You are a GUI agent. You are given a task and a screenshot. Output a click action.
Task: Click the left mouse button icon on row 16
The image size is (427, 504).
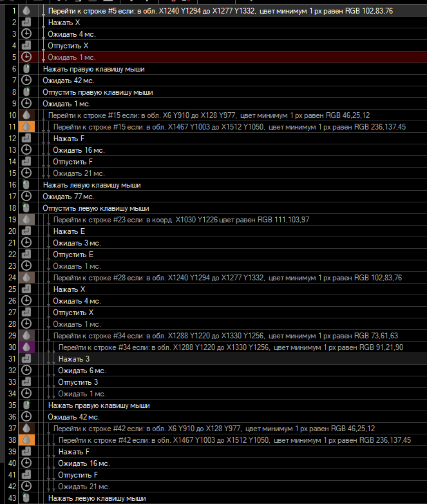click(26, 185)
